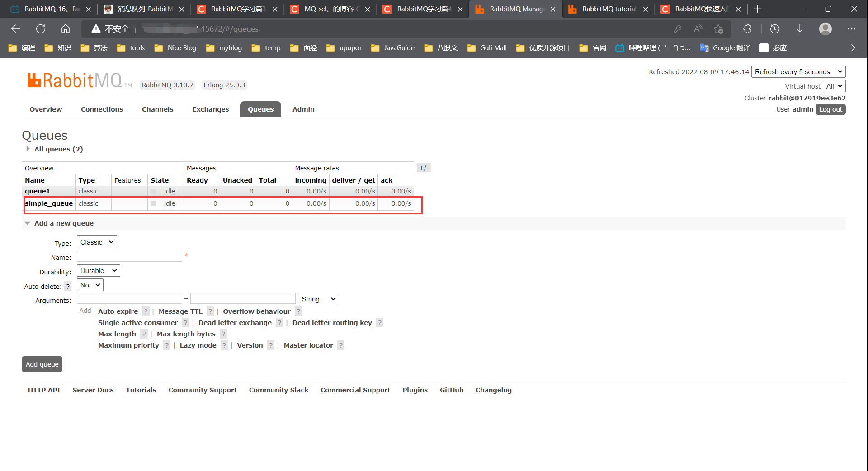Open downloads arrow icon
Screen dimensions: 868x471
point(800,29)
